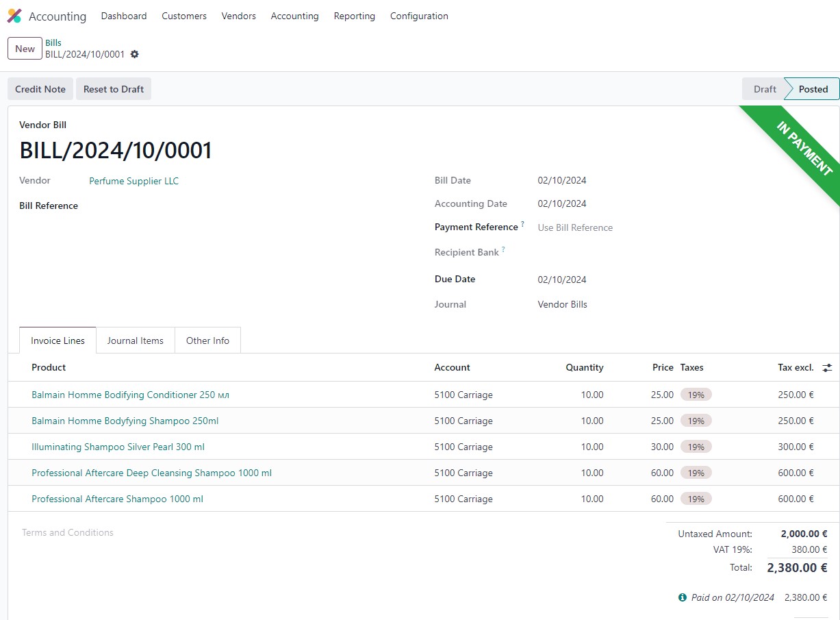Open the Reporting menu
The image size is (840, 620).
point(354,16)
